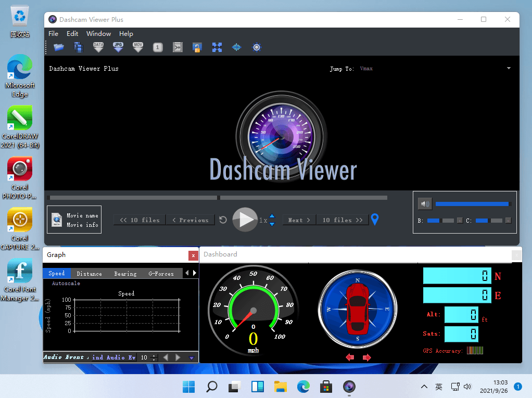The image size is (532, 398).
Task: Mute audio with the speaker button
Action: (x=425, y=204)
